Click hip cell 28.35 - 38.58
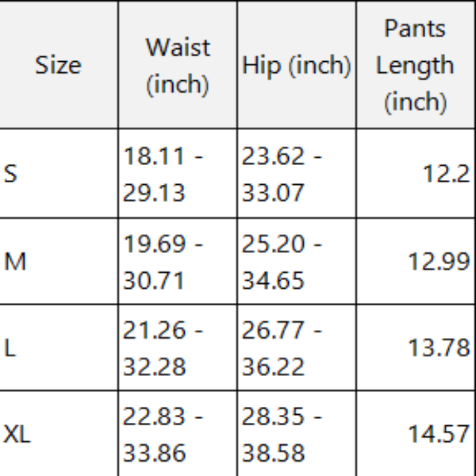Image resolution: width=476 pixels, height=476 pixels. (296, 433)
